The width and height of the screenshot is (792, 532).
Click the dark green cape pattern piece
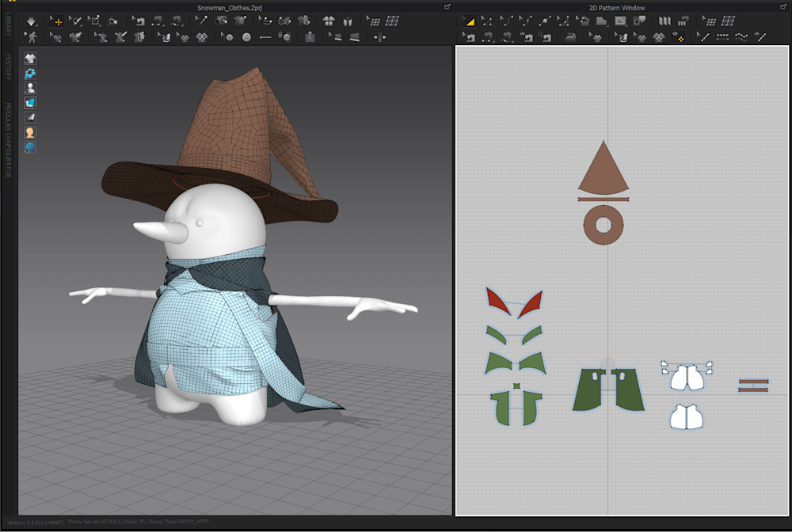(590, 392)
